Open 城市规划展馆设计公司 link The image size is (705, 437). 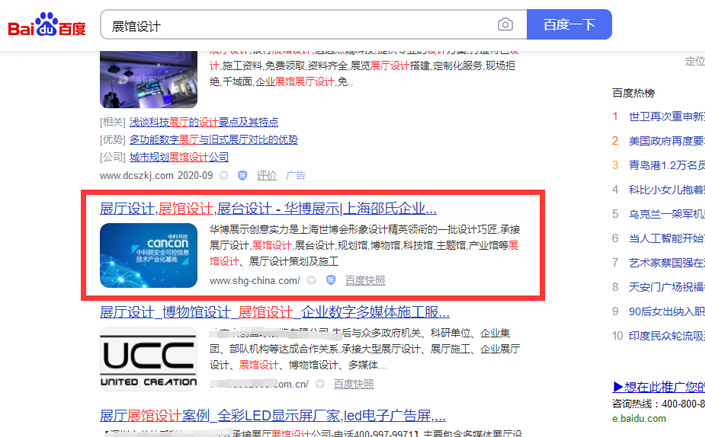[x=179, y=157]
